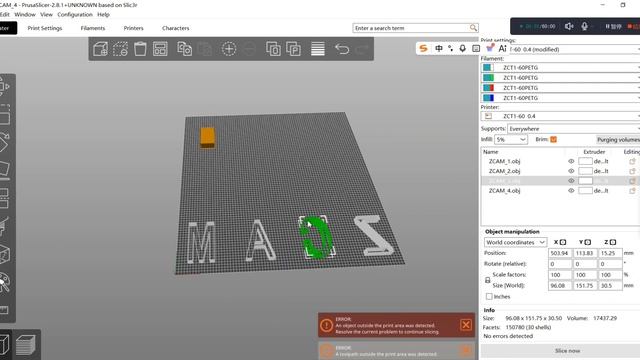The width and height of the screenshot is (640, 360).
Task: Click the Delete all trash bin icon
Action: [x=140, y=49]
